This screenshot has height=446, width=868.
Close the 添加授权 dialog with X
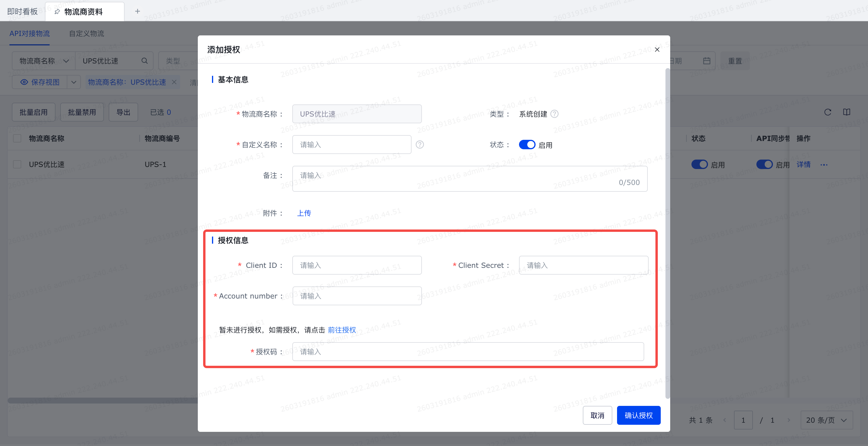pos(657,50)
